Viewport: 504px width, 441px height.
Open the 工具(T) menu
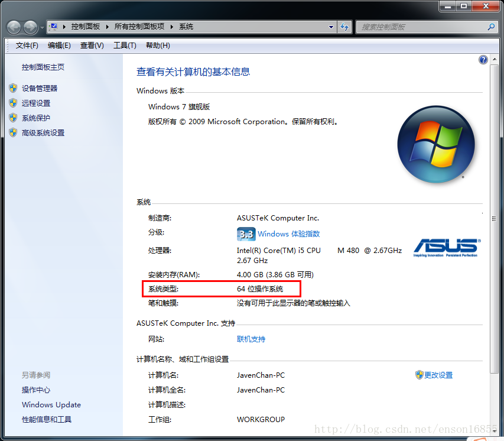click(125, 46)
